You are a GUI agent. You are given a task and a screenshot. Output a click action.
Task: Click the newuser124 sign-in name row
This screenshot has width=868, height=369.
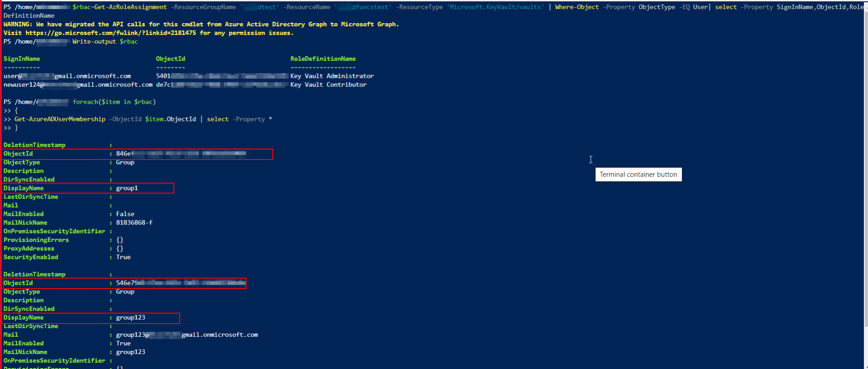[78, 85]
